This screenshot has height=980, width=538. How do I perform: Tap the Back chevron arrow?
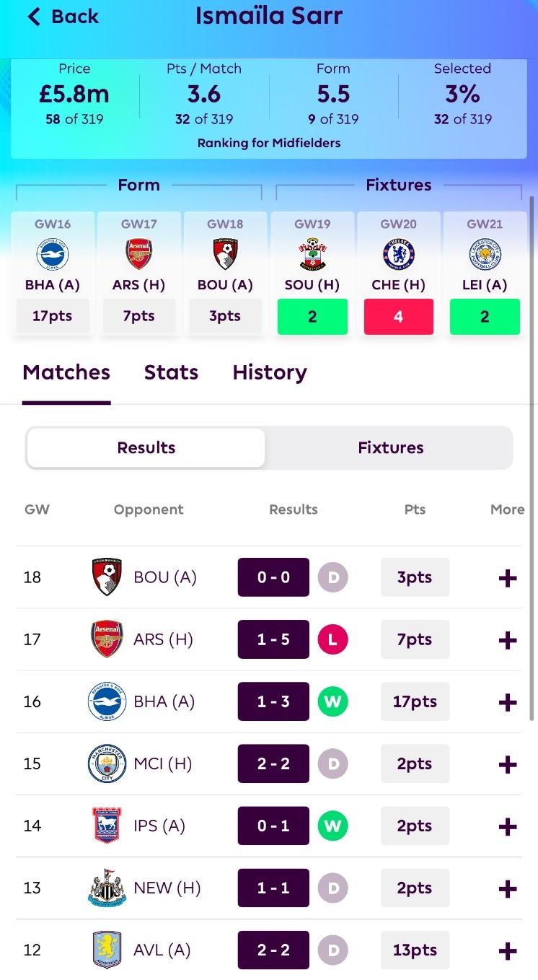coord(34,17)
